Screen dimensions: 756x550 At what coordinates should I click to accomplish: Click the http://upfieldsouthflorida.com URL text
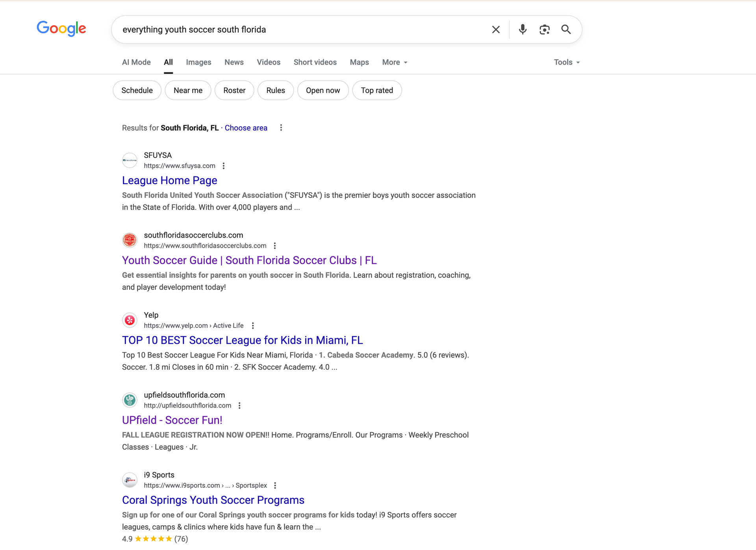coord(187,406)
